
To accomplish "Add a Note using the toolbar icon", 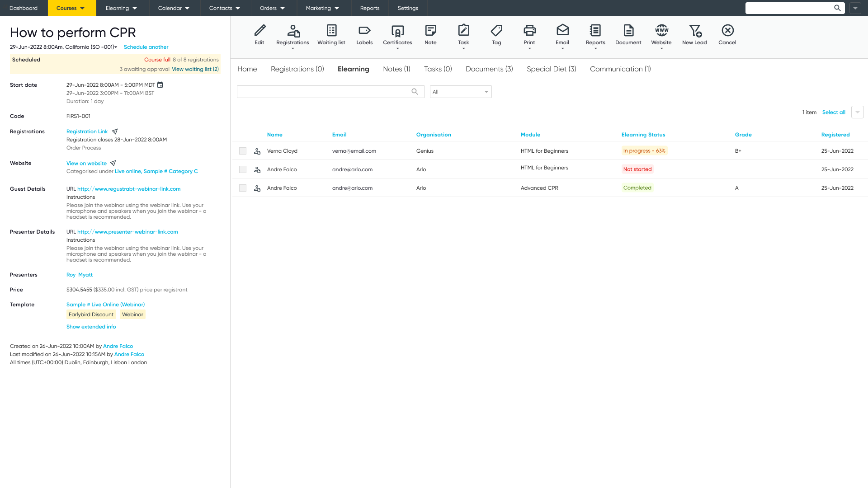I will (x=430, y=31).
